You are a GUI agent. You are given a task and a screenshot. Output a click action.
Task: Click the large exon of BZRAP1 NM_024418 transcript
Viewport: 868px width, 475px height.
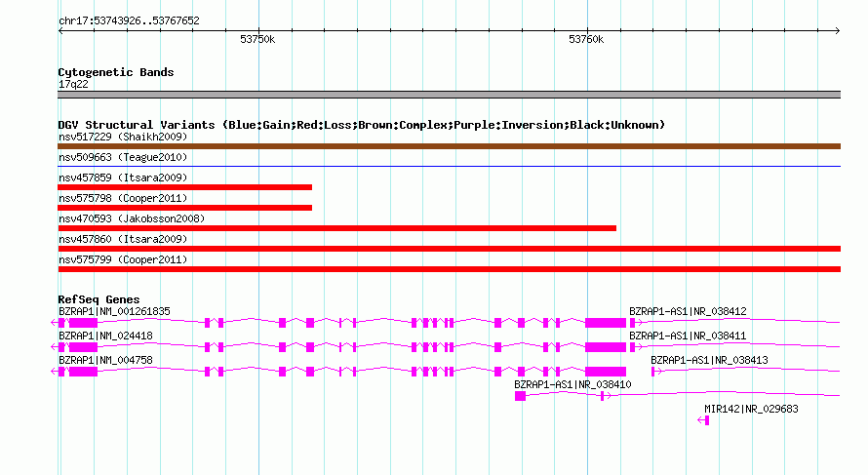click(x=606, y=347)
